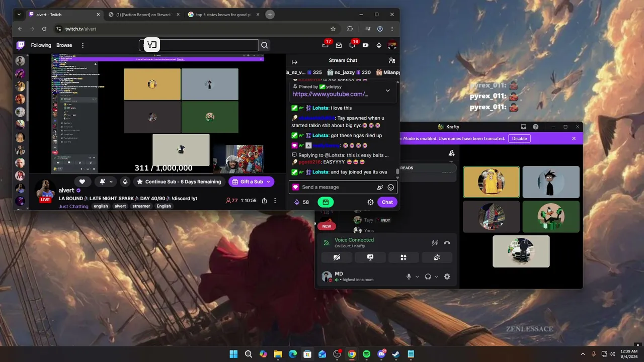Disconnect from Discord voice channel
This screenshot has height=362, width=644.
point(447,243)
